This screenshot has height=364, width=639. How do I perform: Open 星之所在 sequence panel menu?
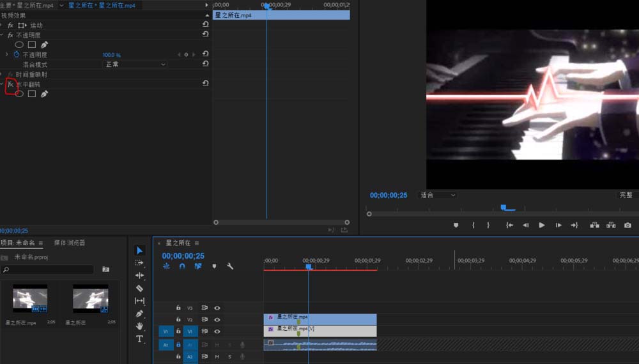pos(197,243)
